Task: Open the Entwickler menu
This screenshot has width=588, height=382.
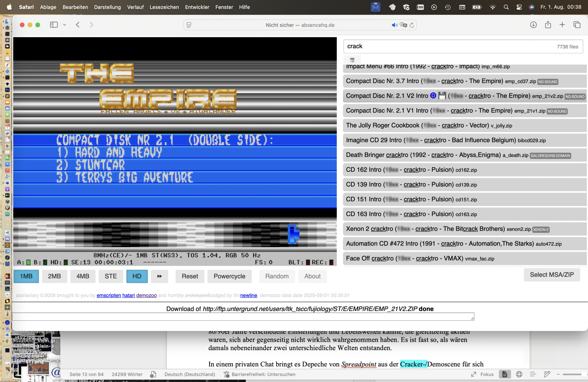Action: 197,7
